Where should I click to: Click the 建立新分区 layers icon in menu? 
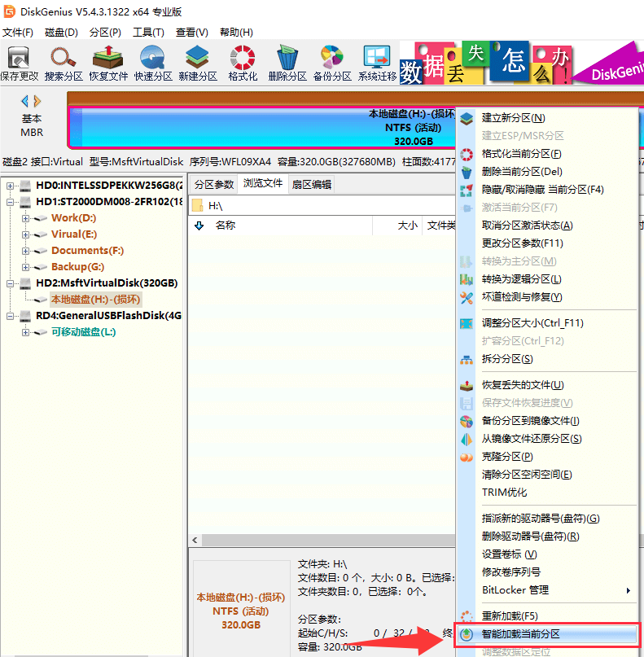[x=467, y=119]
